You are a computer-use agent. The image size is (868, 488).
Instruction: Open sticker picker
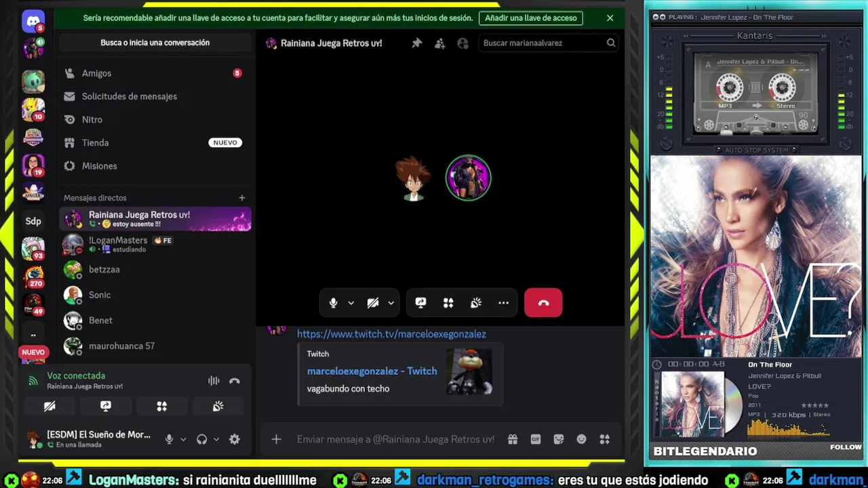(559, 439)
